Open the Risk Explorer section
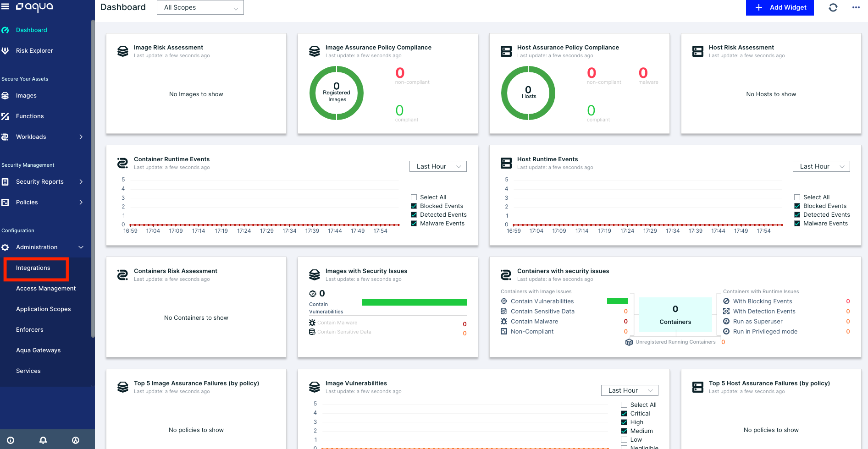 point(34,50)
